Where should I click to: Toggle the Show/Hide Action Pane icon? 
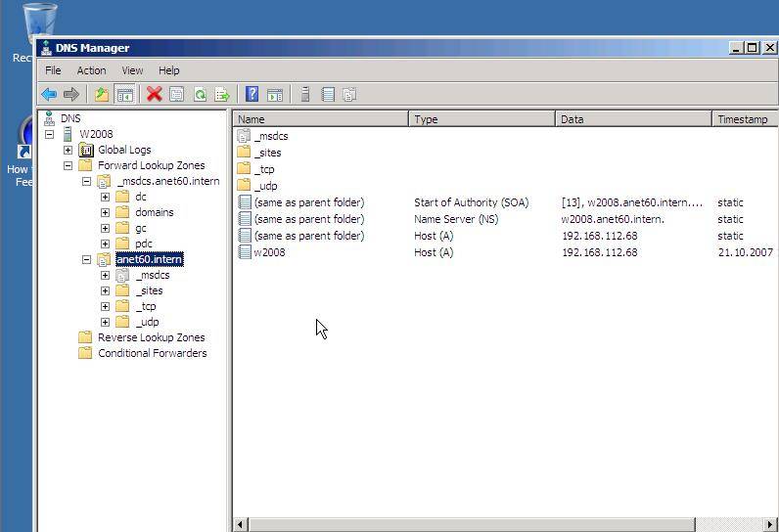(x=275, y=94)
